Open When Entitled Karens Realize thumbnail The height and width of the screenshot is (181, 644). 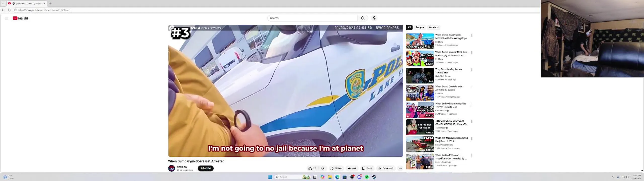[420, 110]
